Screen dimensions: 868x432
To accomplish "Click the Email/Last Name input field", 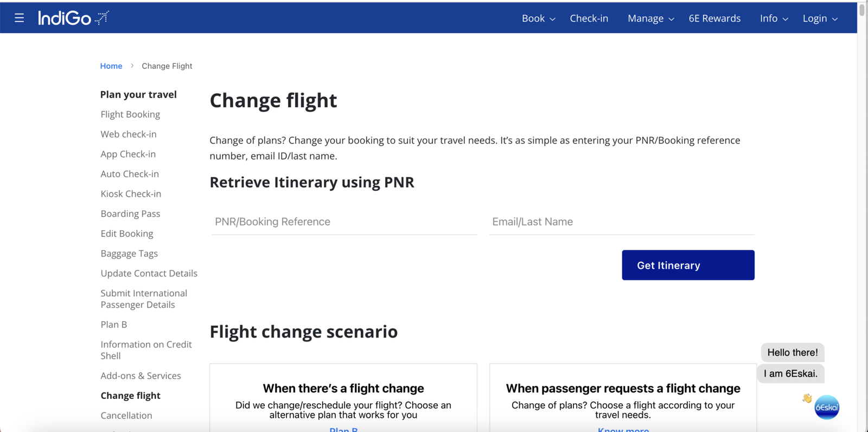I will click(621, 221).
